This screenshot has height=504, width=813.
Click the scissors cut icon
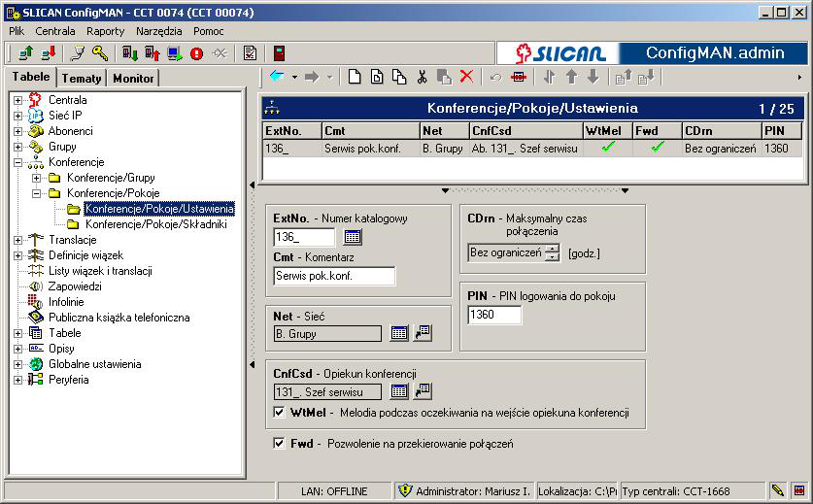423,77
